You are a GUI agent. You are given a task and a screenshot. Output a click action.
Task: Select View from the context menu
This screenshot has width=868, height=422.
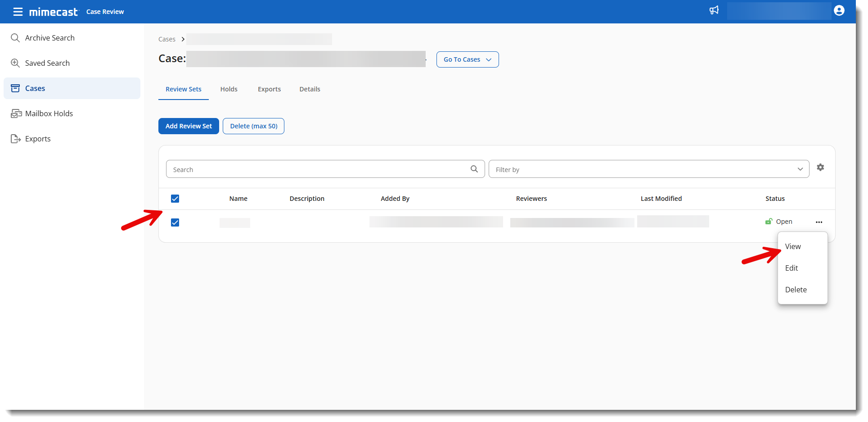click(793, 246)
